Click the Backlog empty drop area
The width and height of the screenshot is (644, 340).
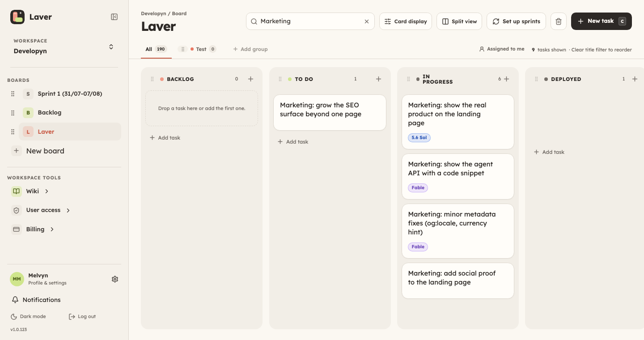[202, 108]
